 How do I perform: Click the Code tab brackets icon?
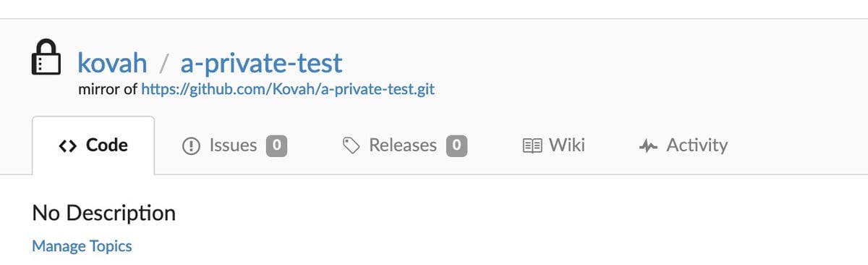67,146
